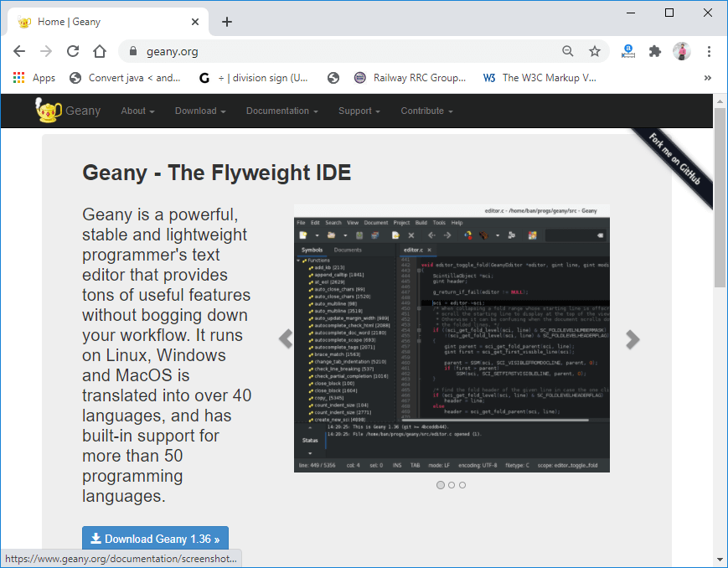728x568 pixels.
Task: Open the Railway RRC Group bookmark
Action: [x=410, y=78]
